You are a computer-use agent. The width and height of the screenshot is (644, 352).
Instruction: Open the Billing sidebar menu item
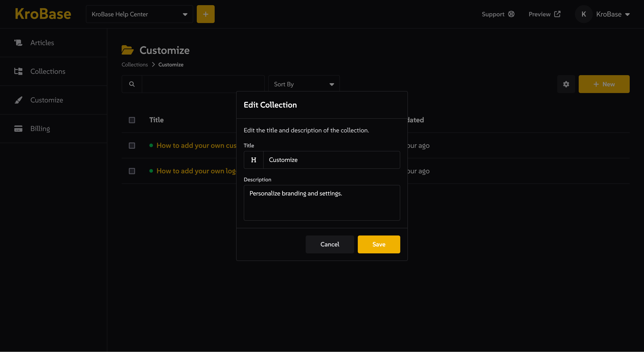(40, 129)
